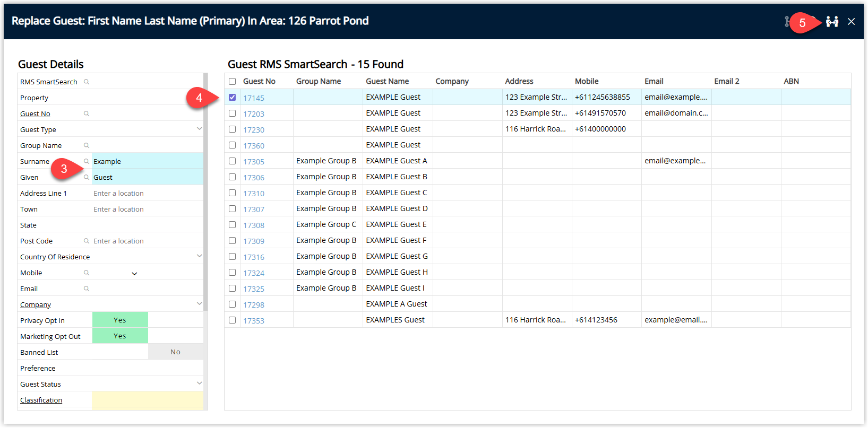Toggle Banned List No switch

click(x=176, y=352)
